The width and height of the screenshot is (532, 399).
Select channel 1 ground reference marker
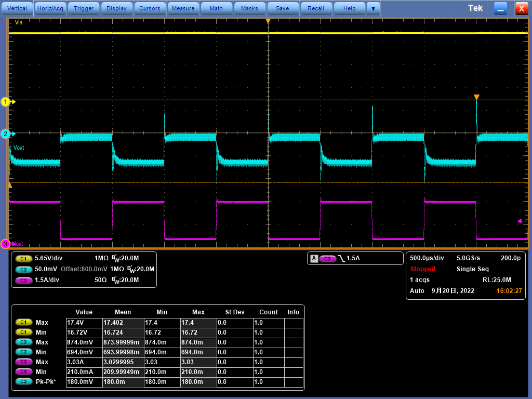coord(6,102)
